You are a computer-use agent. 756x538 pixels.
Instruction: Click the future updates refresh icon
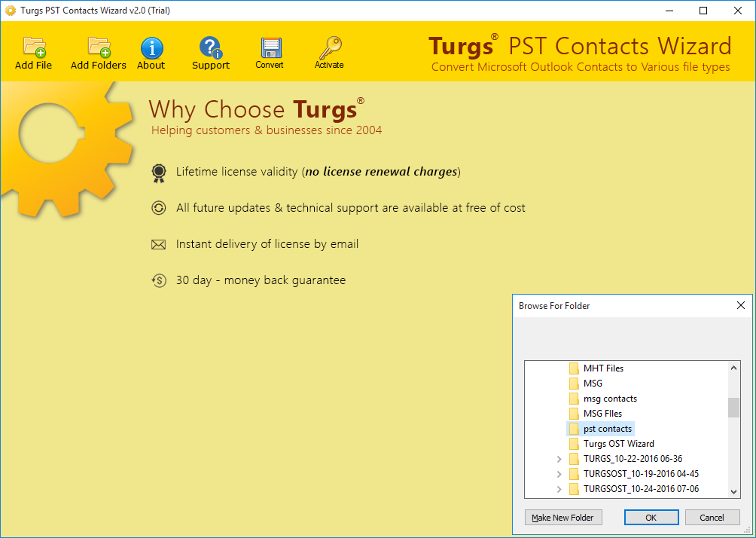click(x=159, y=208)
